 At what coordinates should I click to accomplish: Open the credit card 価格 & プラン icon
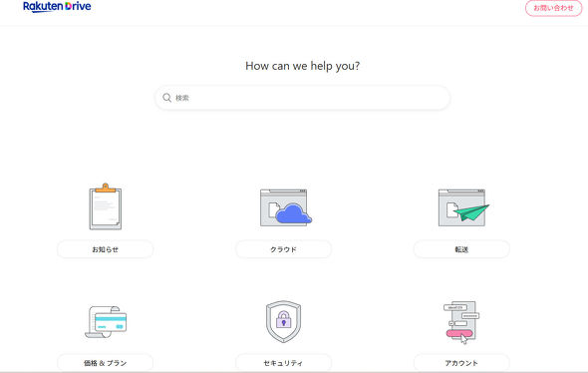[106, 322]
